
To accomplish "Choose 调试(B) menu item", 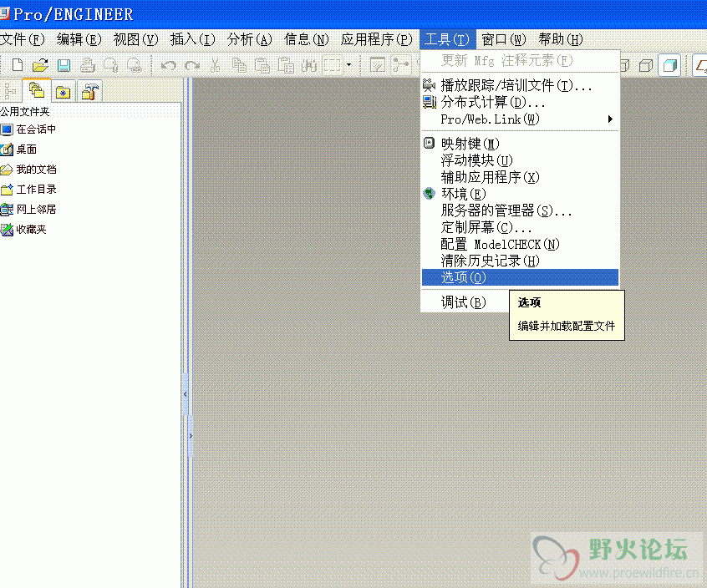I will coord(465,302).
